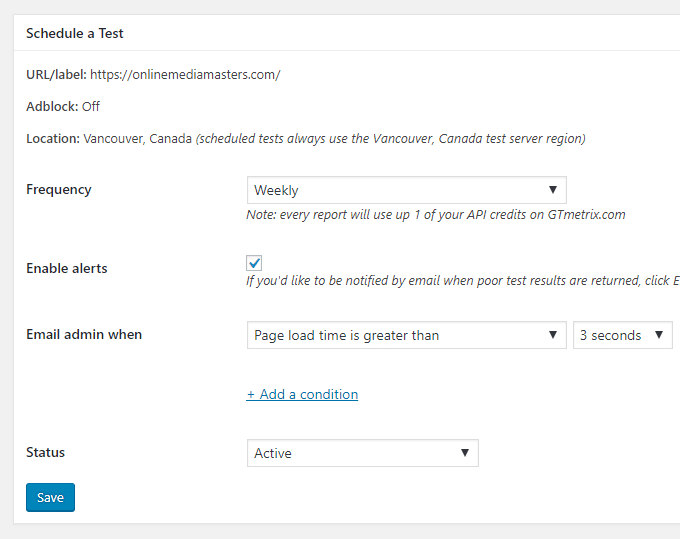Screen dimensions: 680x539
Task: Click the 'Adblock: Off' text
Action: [x=63, y=106]
